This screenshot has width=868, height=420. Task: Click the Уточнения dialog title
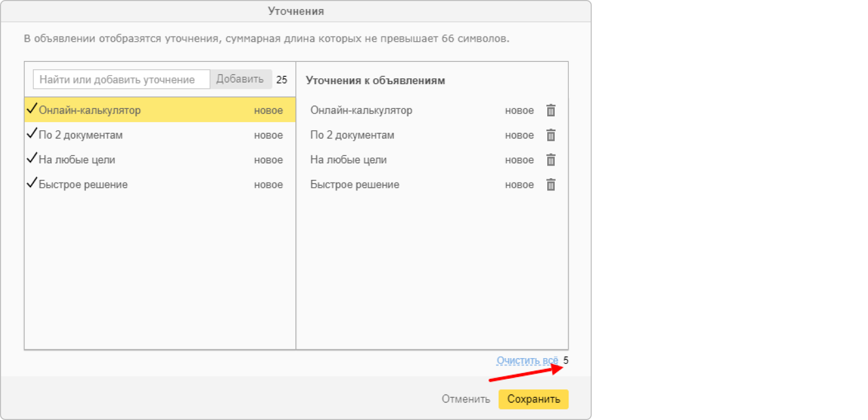296,11
